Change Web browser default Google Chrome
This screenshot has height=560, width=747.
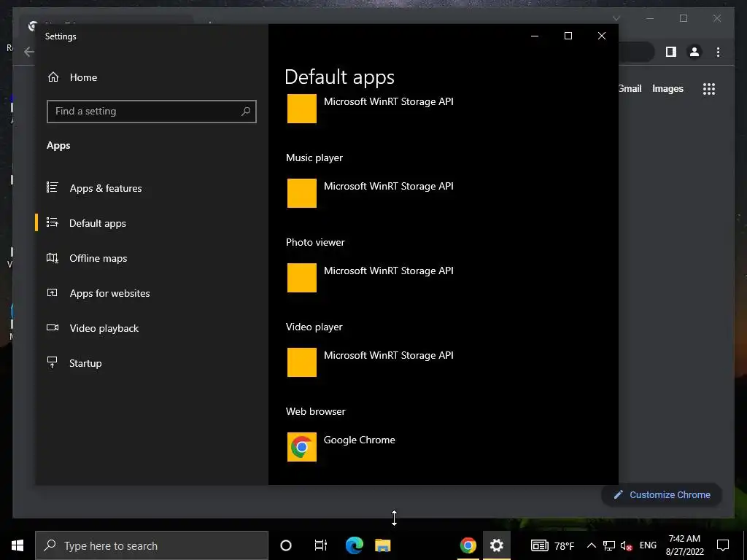341,447
